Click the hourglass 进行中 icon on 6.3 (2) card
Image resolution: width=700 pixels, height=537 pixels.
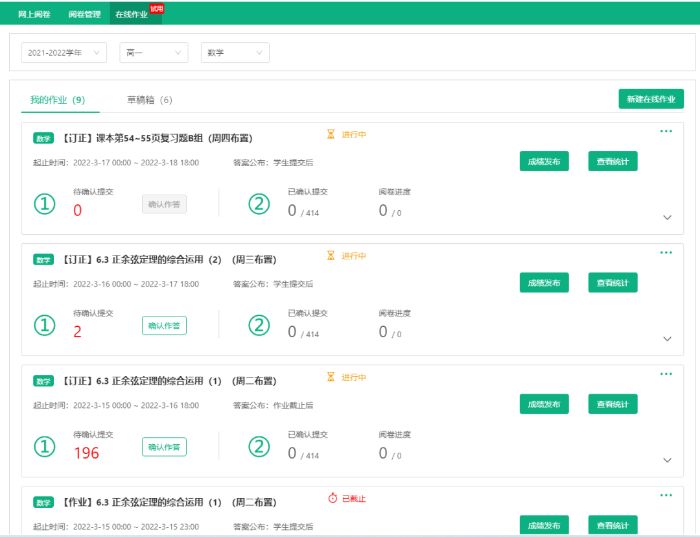click(331, 255)
